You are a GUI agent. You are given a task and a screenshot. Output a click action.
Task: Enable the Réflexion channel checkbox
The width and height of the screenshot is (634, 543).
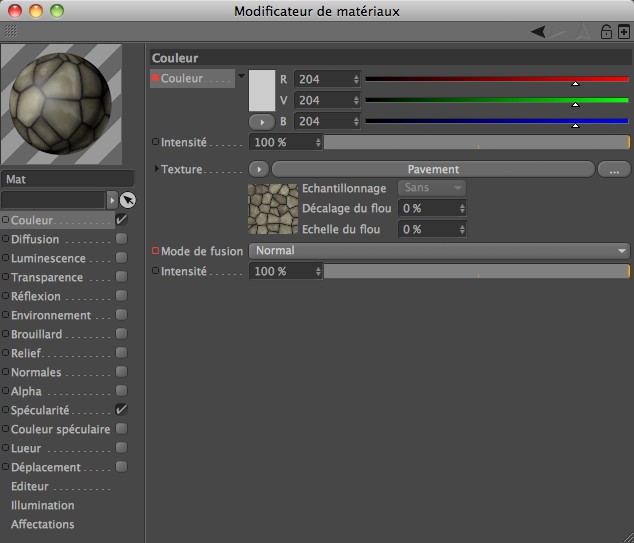[x=121, y=296]
